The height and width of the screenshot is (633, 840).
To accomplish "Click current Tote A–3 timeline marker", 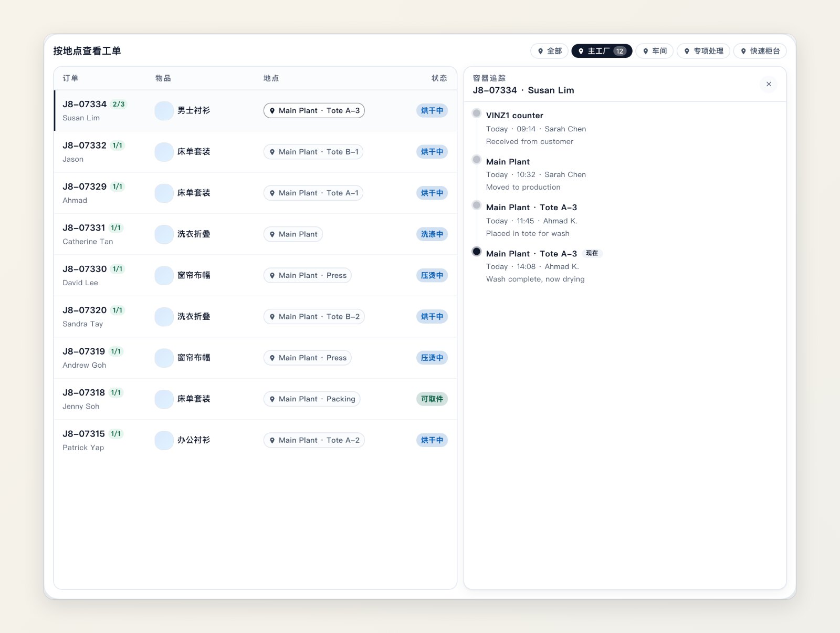I will tap(477, 251).
